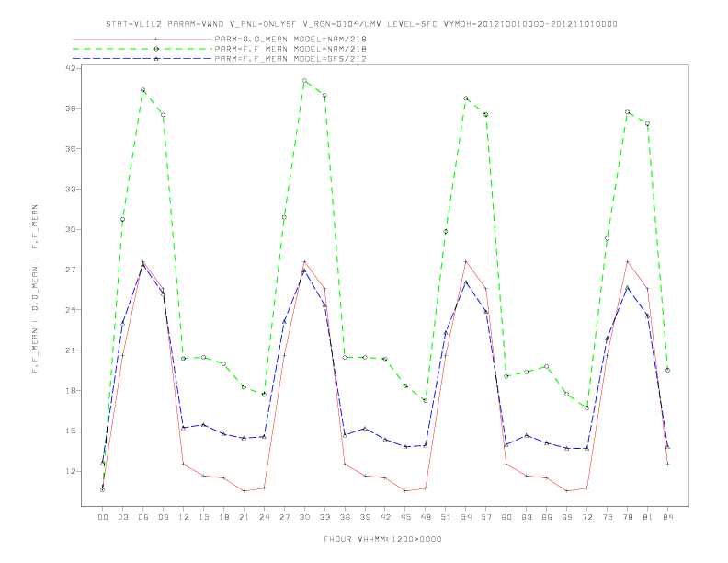Click x-axis forecast hour label 33
The width and height of the screenshot is (728, 563).
324,517
